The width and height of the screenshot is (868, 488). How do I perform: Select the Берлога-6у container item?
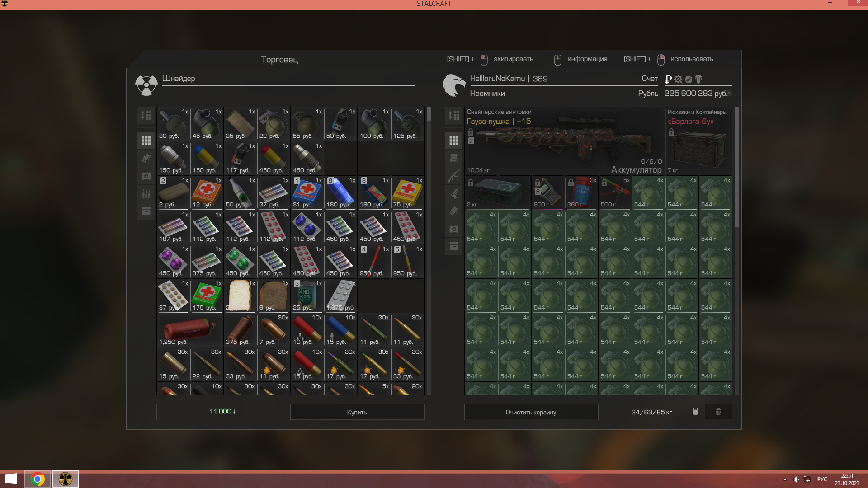[698, 141]
